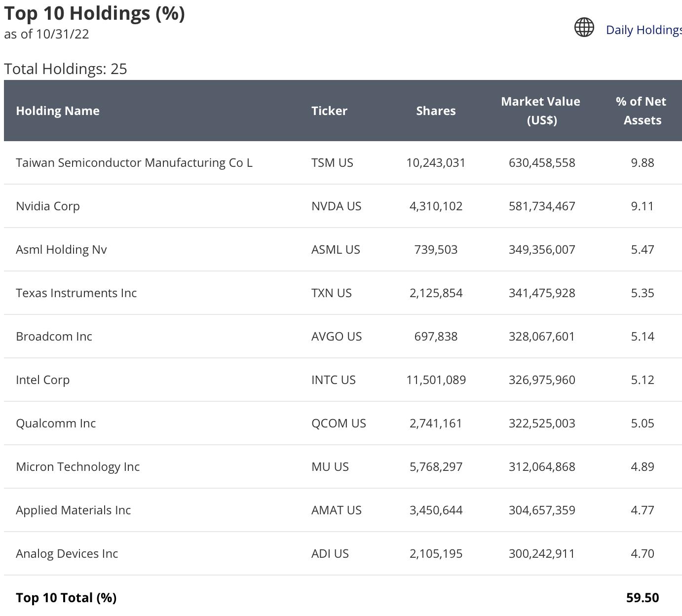Click shares value 3,450,644

tap(436, 510)
